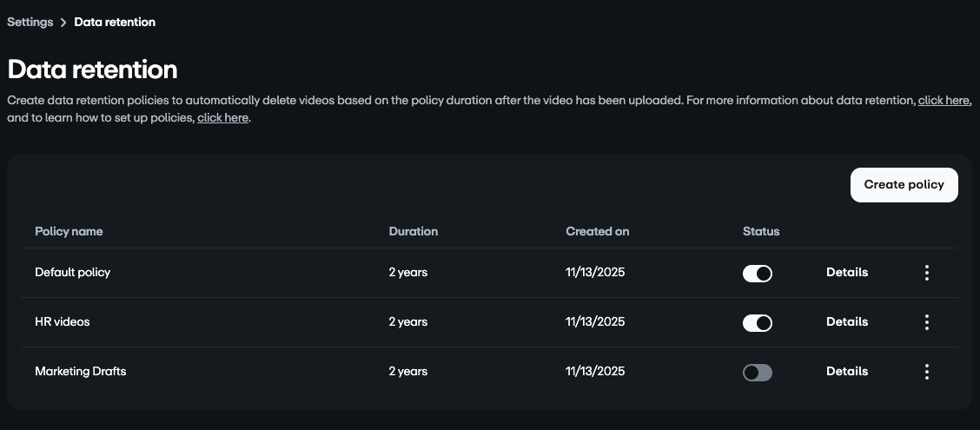
Task: Open the 'click here' link for setting up policies
Action: click(x=222, y=118)
